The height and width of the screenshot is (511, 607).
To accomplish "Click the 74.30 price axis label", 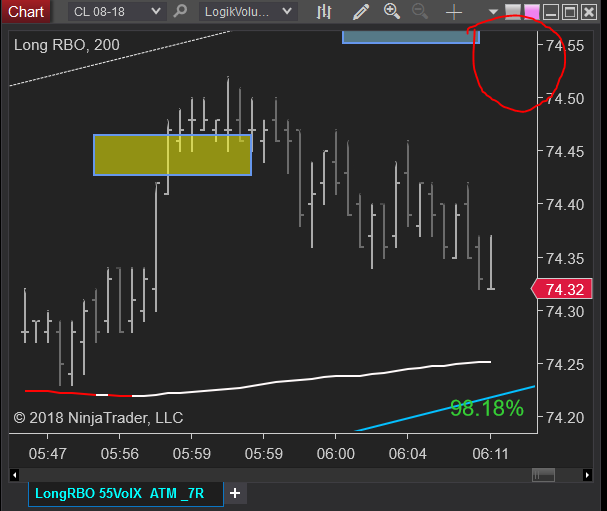I will (565, 312).
